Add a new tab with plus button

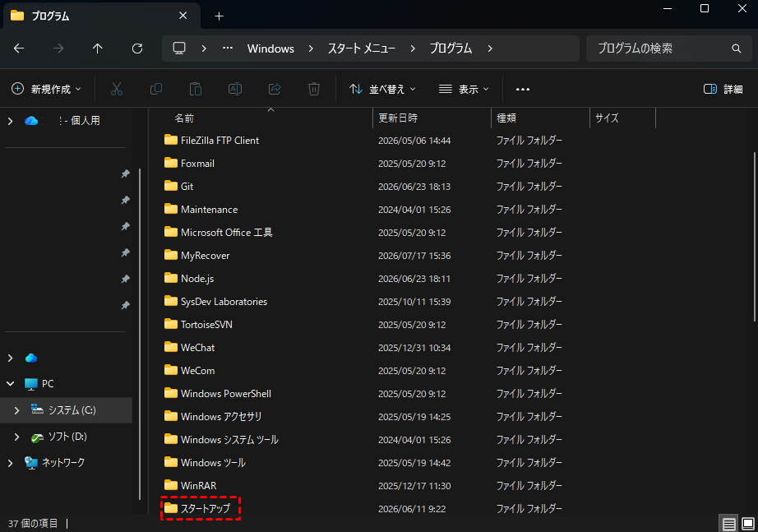point(219,16)
